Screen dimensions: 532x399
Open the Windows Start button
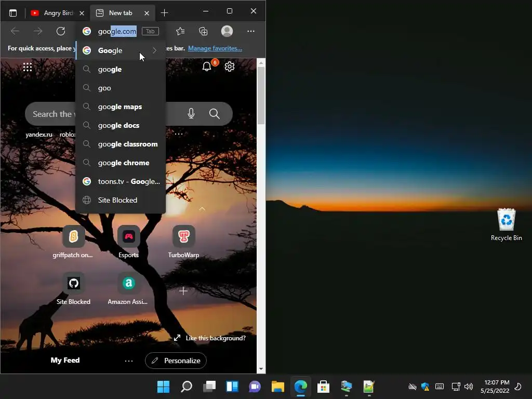tap(164, 387)
